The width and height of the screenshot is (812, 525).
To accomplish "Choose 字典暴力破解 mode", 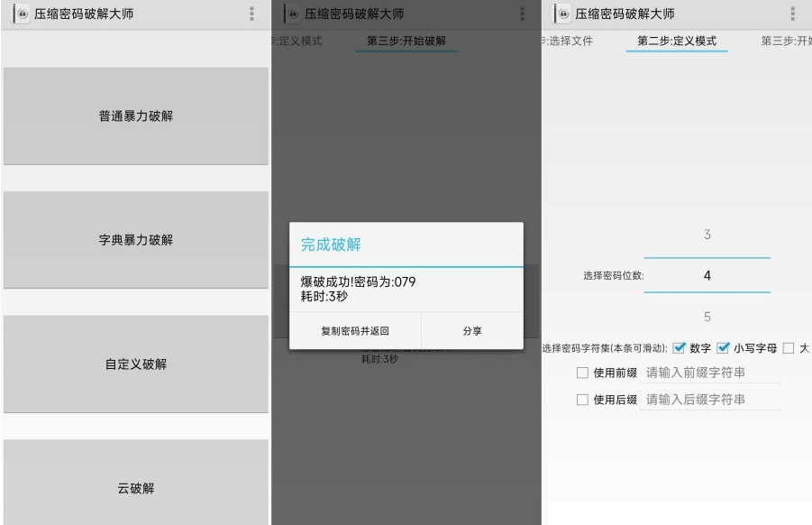I will (135, 240).
